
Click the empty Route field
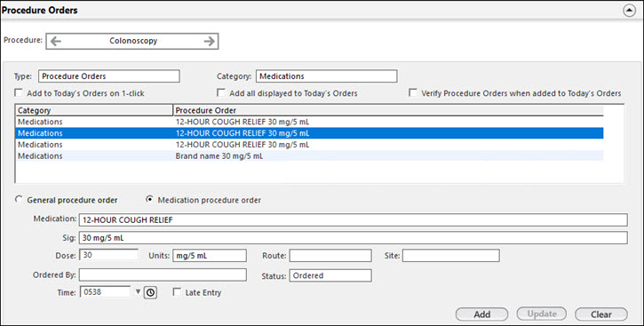point(330,255)
